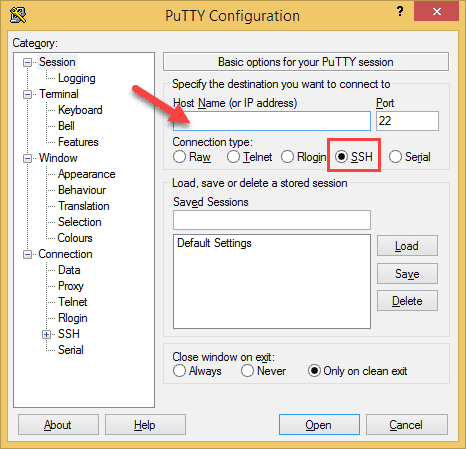Open the Logging category

coord(77,78)
